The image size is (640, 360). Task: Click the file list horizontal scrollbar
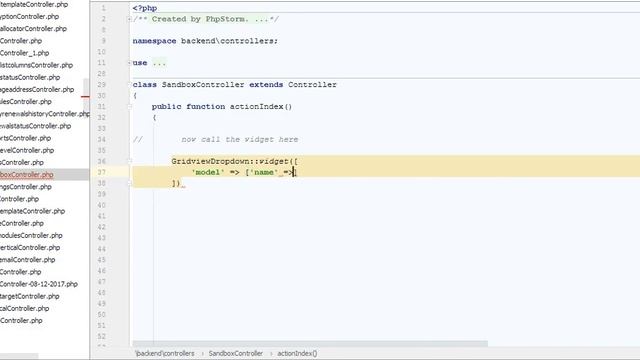(19, 356)
